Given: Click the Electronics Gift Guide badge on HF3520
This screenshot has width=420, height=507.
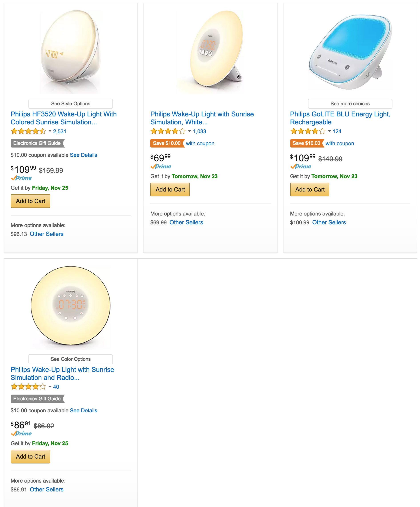Looking at the screenshot, I should tap(37, 143).
